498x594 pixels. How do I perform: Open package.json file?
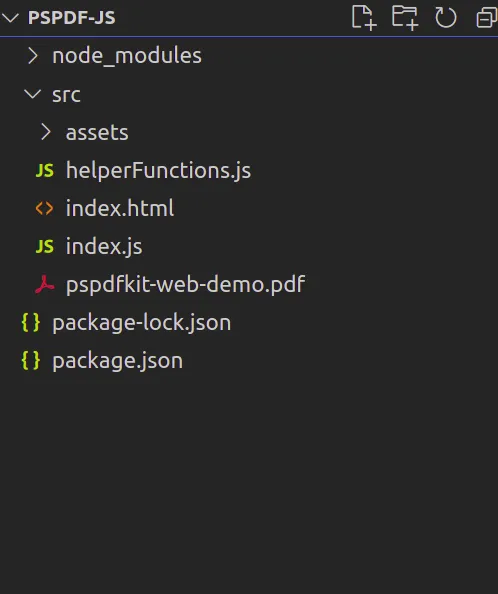tap(117, 361)
